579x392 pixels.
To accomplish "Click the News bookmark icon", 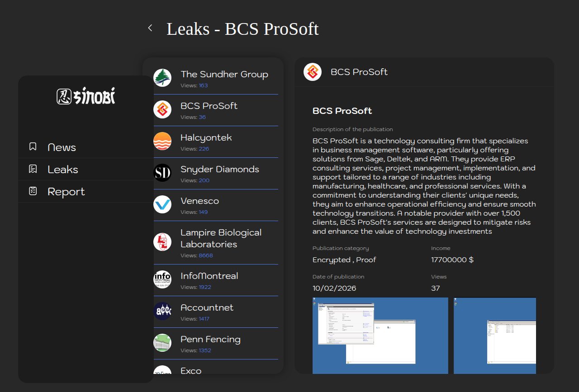I will pos(33,147).
